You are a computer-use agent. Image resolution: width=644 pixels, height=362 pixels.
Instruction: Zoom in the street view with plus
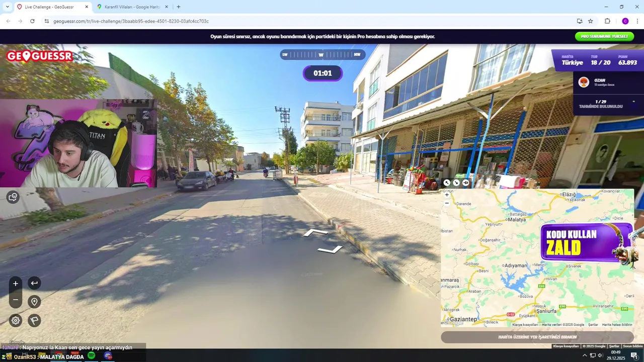pyautogui.click(x=16, y=284)
